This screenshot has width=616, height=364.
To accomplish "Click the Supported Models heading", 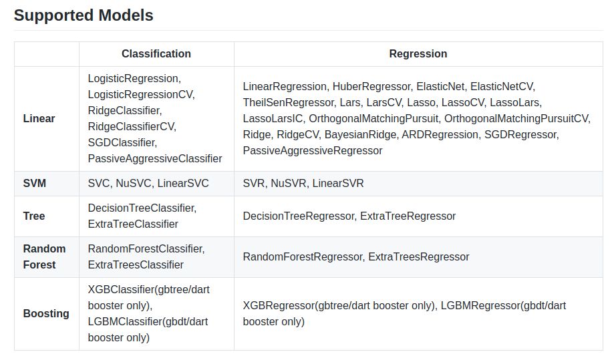I will (84, 15).
